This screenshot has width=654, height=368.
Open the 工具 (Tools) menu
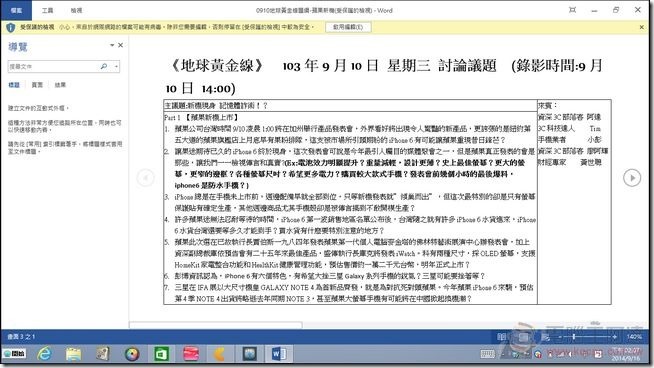48,10
